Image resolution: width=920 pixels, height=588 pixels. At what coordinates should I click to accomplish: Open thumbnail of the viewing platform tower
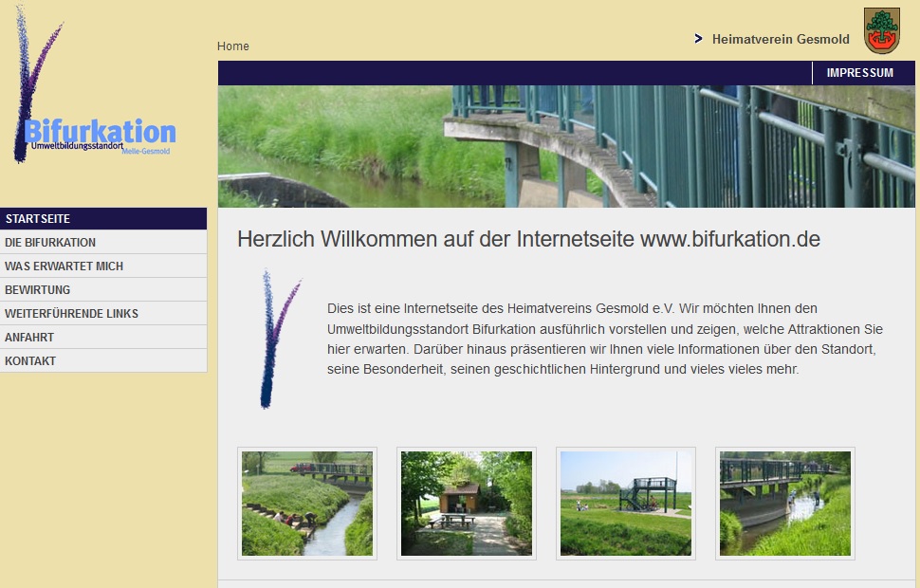(625, 503)
